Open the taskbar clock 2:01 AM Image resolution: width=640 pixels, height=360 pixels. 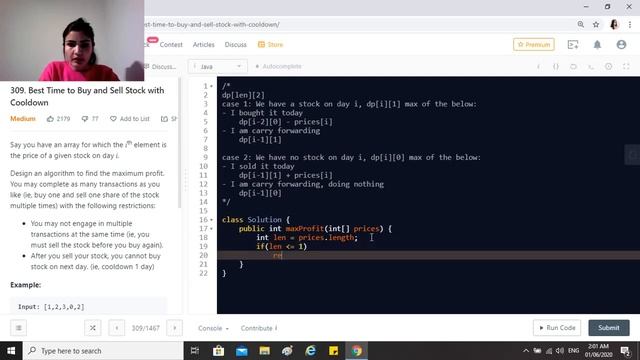tap(598, 351)
